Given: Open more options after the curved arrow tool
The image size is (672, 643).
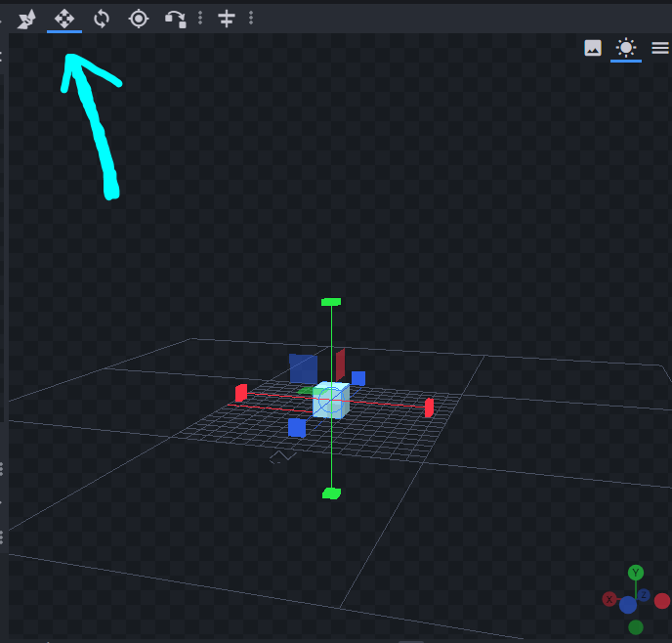Looking at the screenshot, I should coord(200,18).
